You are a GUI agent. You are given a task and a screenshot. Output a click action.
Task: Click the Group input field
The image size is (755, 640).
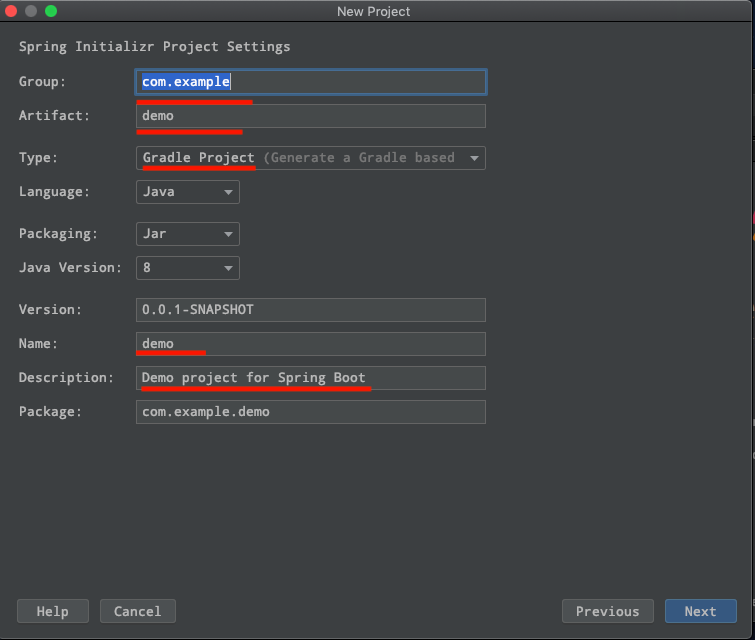[311, 82]
